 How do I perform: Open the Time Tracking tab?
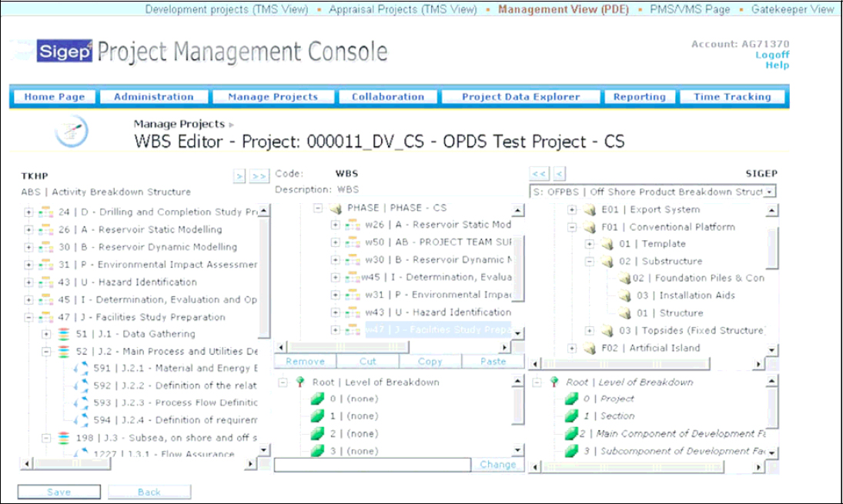[732, 97]
